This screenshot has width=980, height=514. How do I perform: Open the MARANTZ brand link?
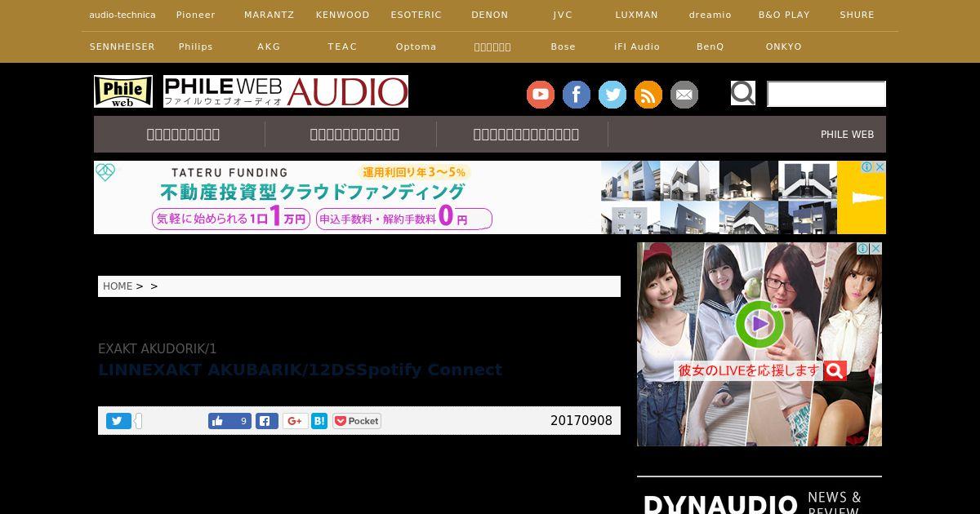click(269, 15)
